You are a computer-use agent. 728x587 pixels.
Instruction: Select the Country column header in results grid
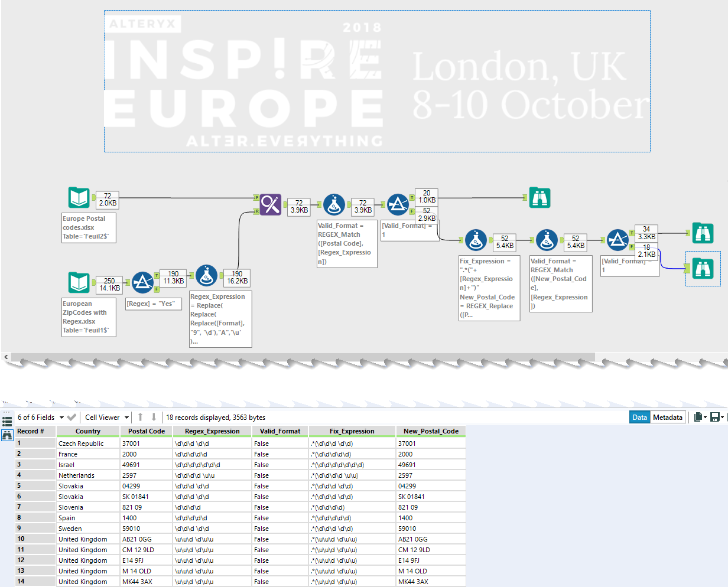88,431
